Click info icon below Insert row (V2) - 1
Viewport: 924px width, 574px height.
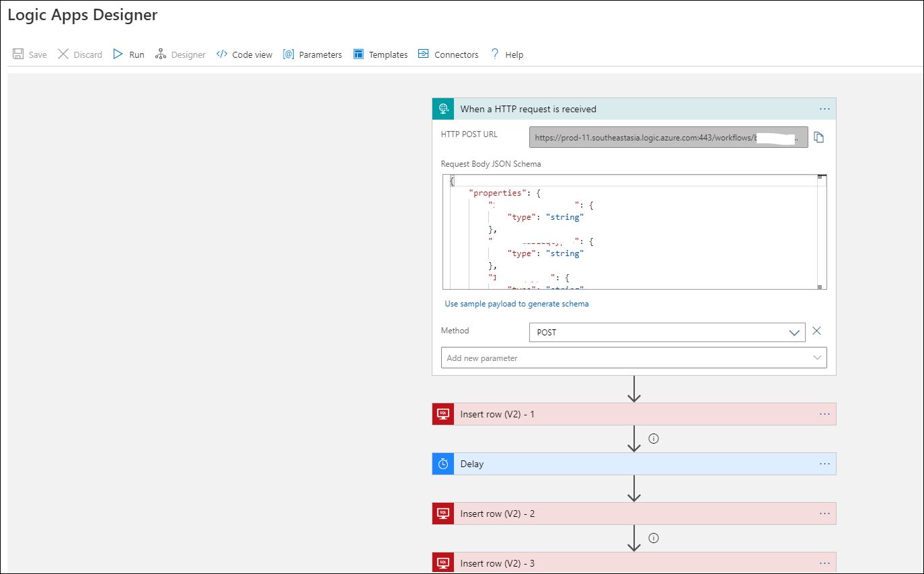tap(653, 438)
